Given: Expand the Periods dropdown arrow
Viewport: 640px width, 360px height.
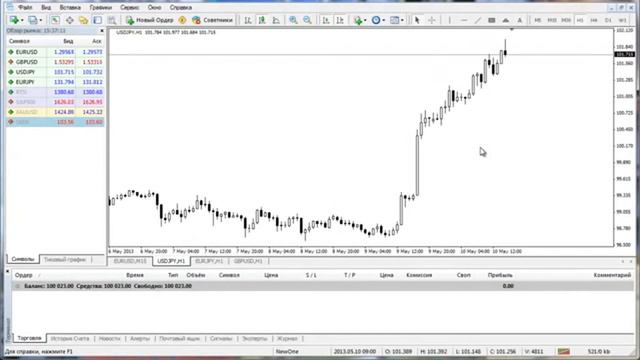Looking at the screenshot, I should [384, 20].
